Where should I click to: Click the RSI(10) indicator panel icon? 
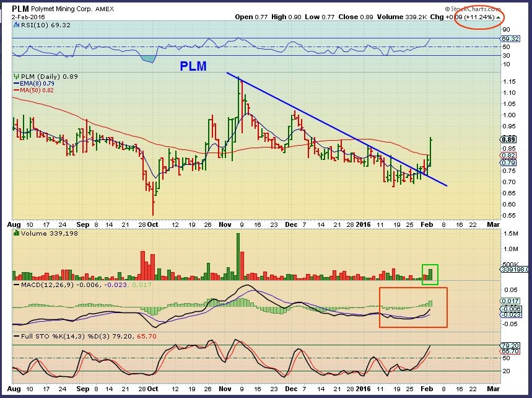(16, 25)
